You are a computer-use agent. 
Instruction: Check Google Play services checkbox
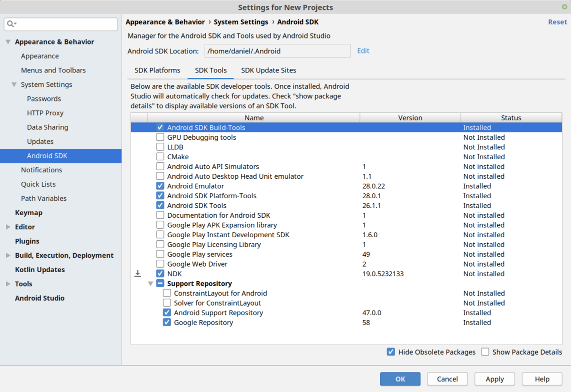(x=160, y=254)
